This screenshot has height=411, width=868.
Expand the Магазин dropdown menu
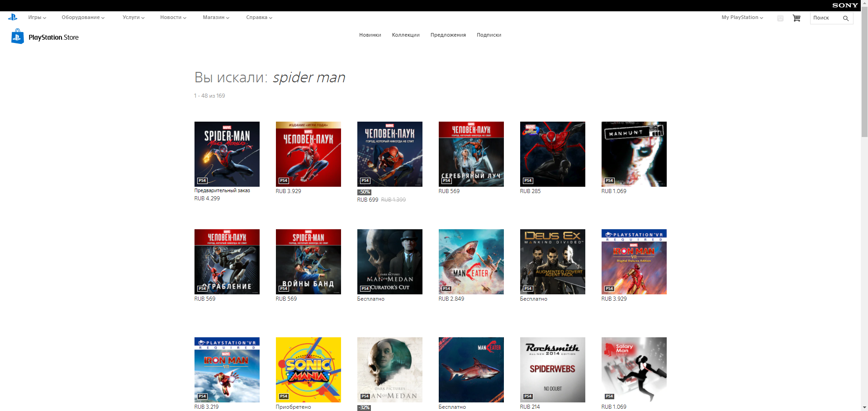tap(216, 17)
